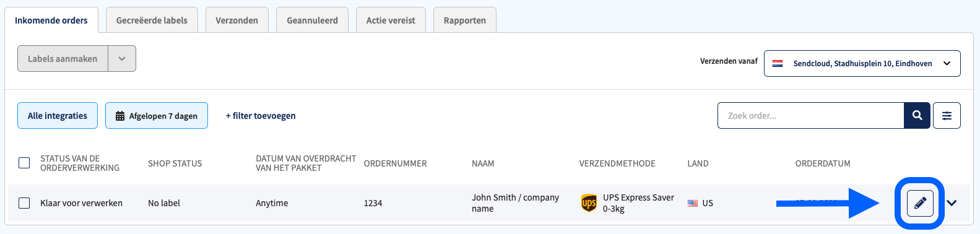Switch to the Gecreëerde labels tab
This screenshot has width=980, height=234.
coord(152,20)
